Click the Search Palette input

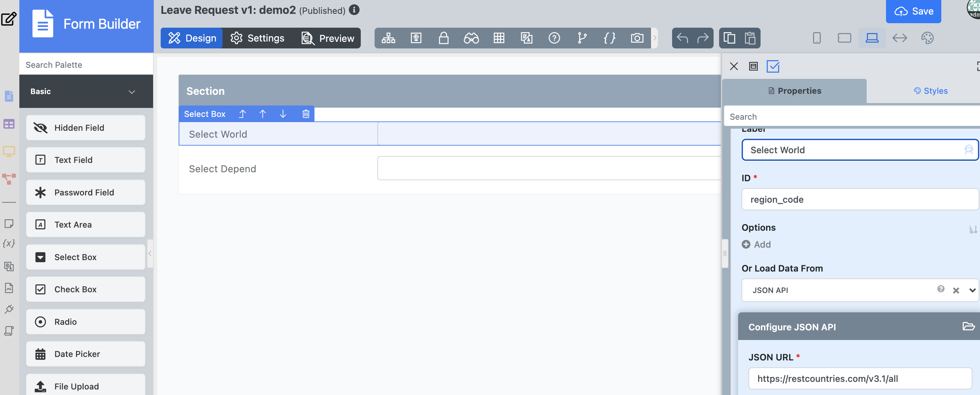tap(86, 65)
